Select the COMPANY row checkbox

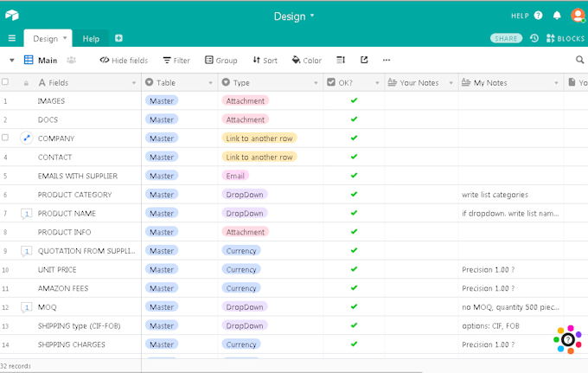(5, 138)
